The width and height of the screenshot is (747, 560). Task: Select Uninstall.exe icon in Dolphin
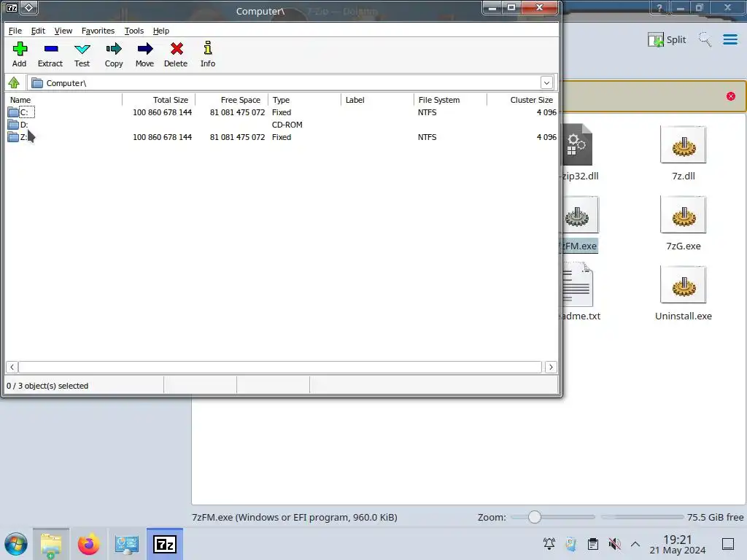click(683, 285)
